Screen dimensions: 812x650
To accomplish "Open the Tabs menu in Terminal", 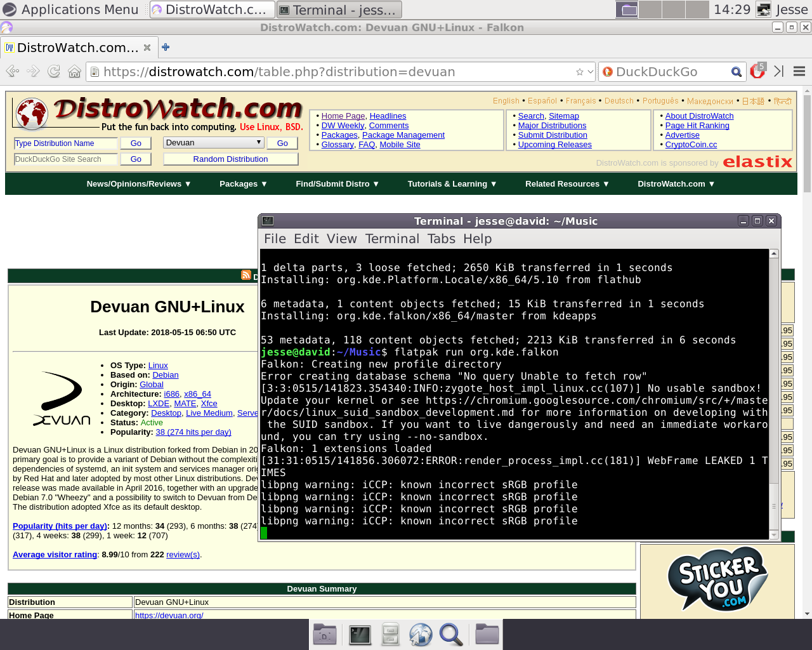I will (442, 239).
